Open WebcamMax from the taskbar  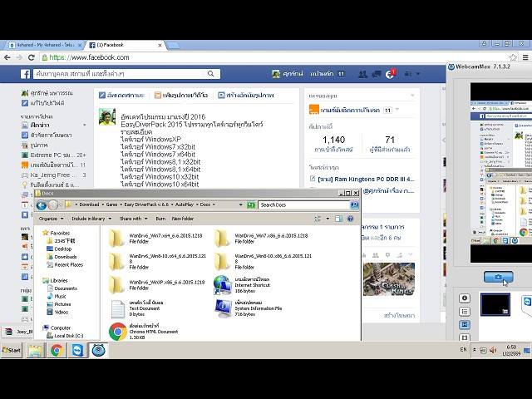[x=98, y=350]
